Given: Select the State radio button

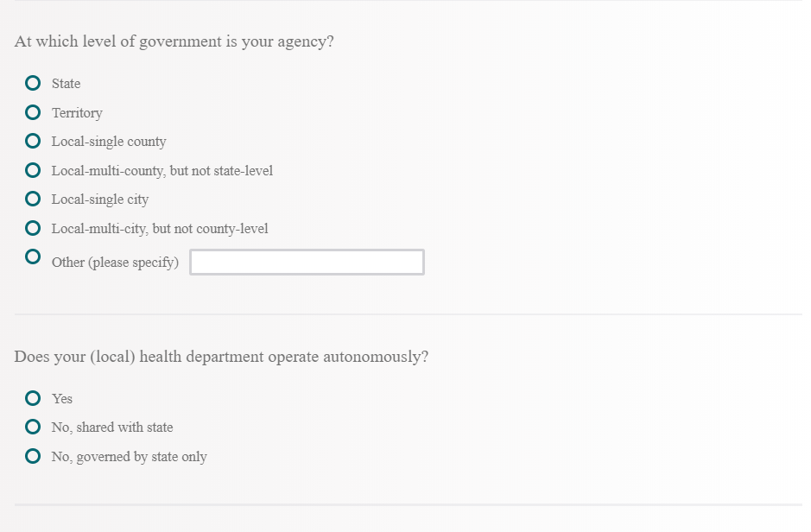Looking at the screenshot, I should pyautogui.click(x=33, y=84).
